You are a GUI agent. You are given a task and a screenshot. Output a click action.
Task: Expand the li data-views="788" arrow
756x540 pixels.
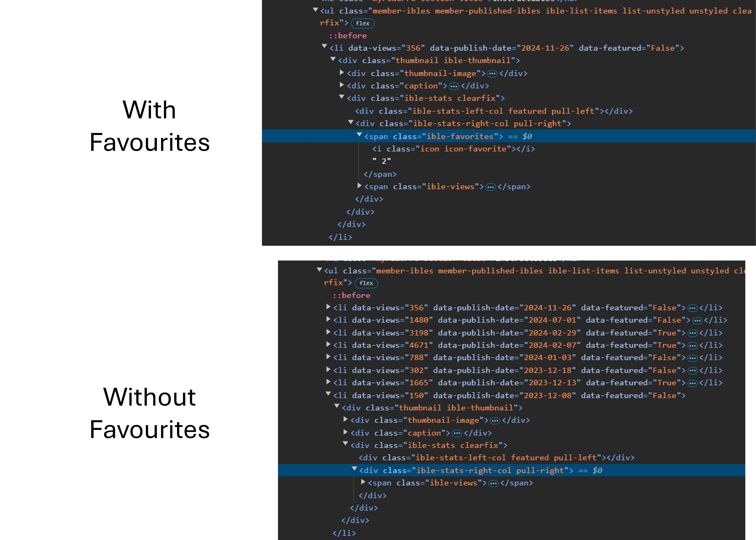click(x=328, y=356)
